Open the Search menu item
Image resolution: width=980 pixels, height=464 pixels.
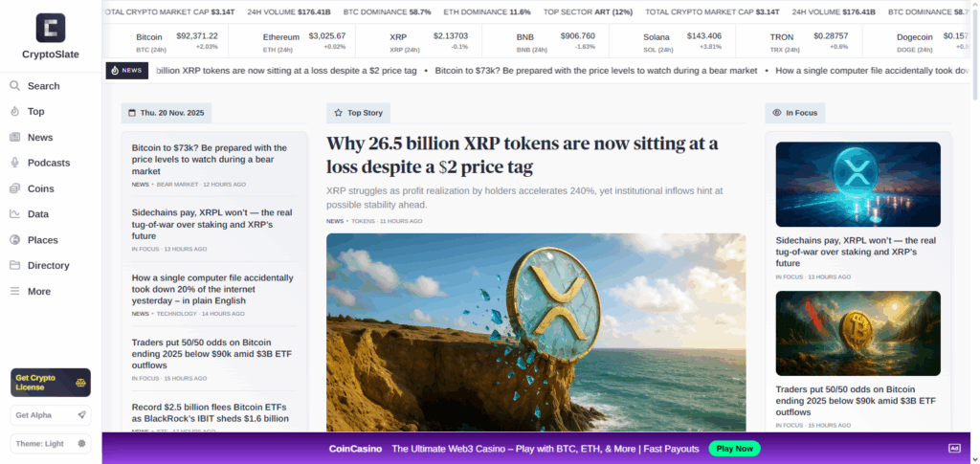coord(44,86)
